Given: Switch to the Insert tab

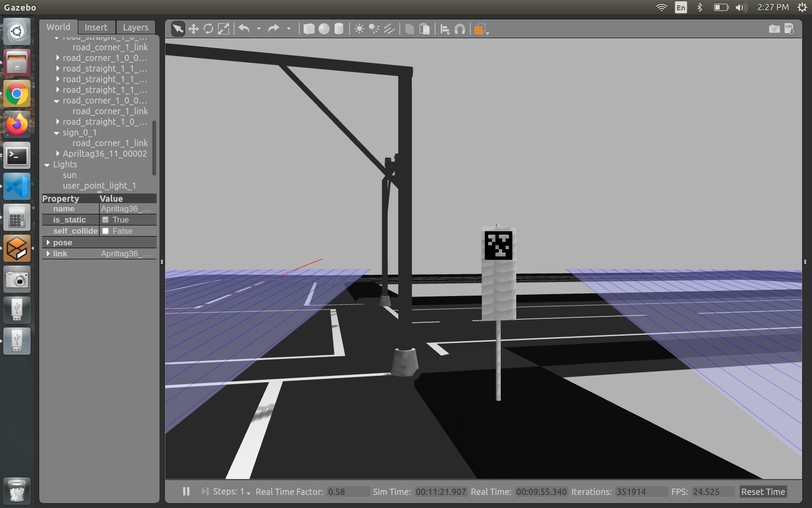Looking at the screenshot, I should (x=96, y=28).
